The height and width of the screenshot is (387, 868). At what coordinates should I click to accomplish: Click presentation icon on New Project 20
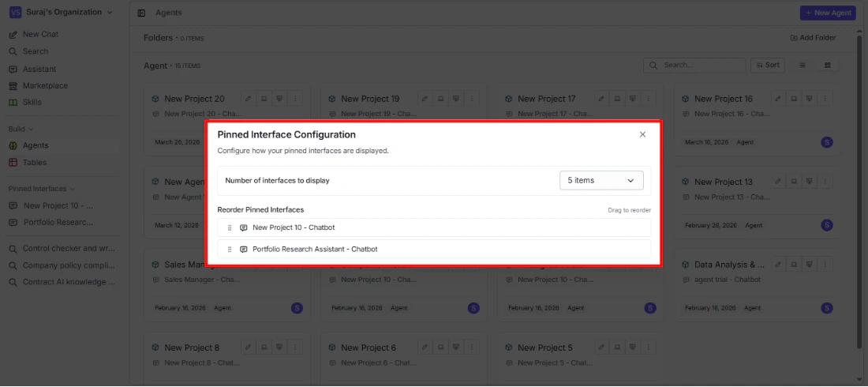tap(279, 99)
